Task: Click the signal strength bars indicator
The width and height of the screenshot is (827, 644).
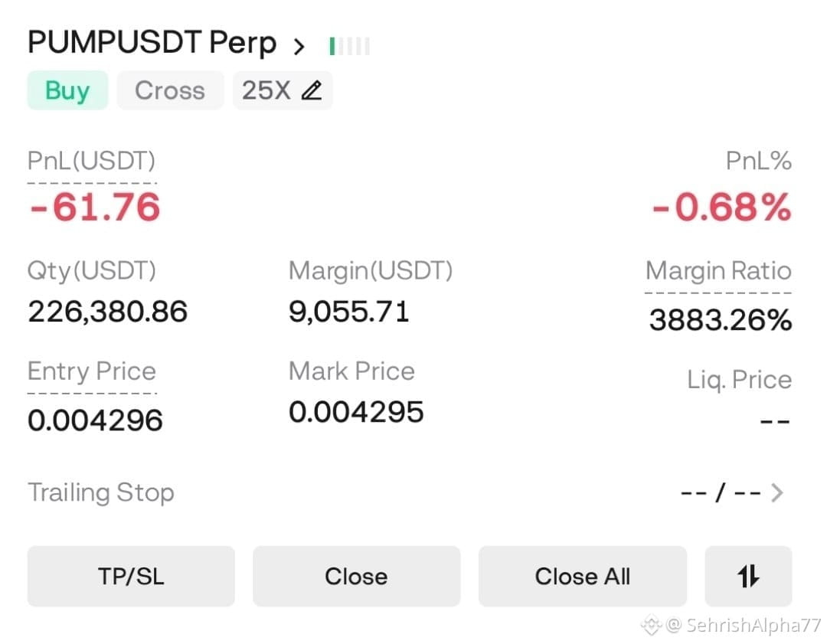Action: tap(349, 46)
